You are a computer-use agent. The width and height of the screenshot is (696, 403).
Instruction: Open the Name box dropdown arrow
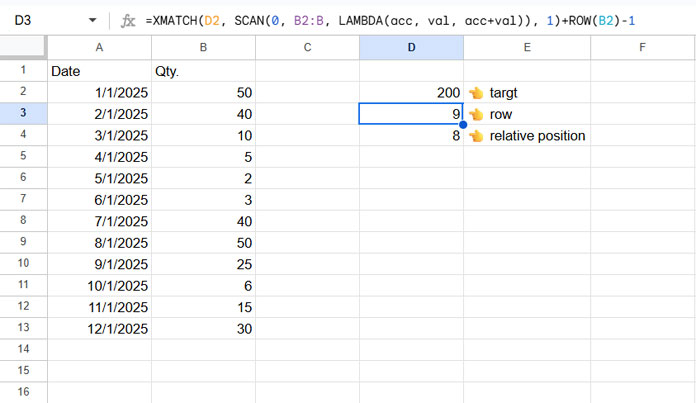tap(92, 20)
